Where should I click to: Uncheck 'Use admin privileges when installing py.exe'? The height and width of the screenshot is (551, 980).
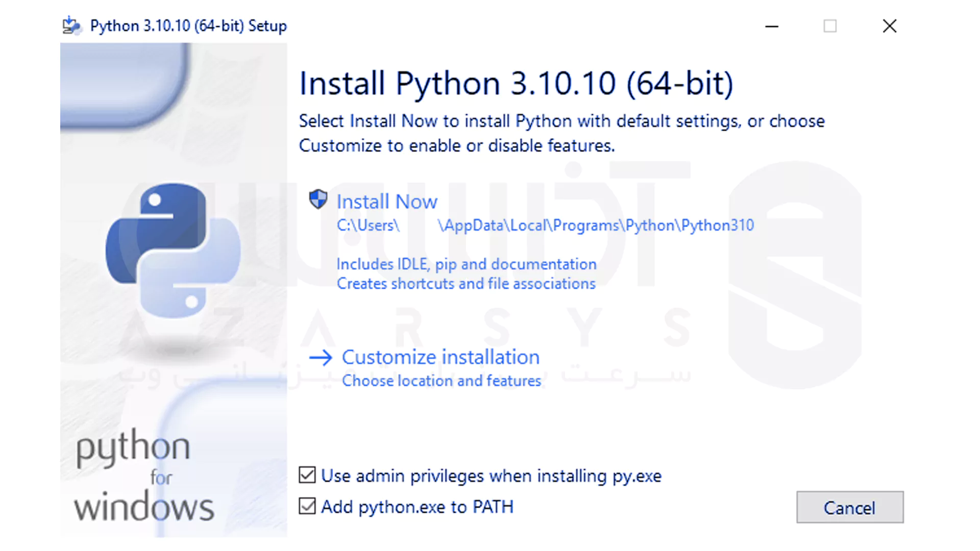click(x=306, y=475)
